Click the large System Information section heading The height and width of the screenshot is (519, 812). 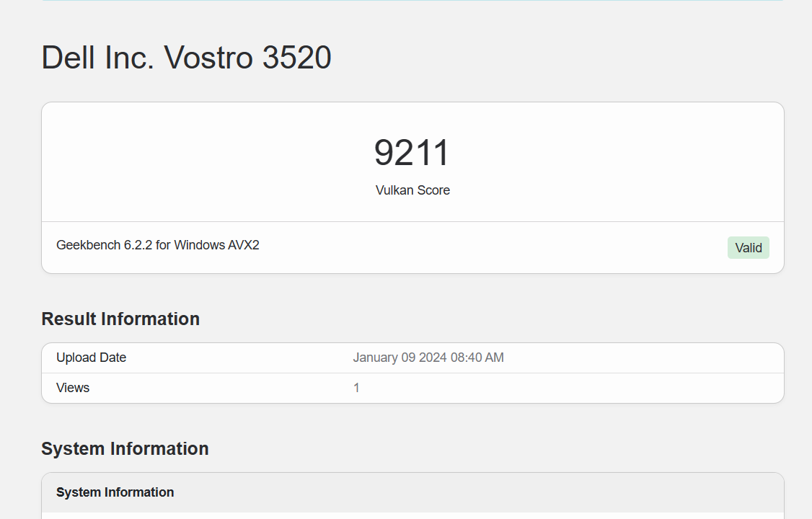pyautogui.click(x=125, y=448)
